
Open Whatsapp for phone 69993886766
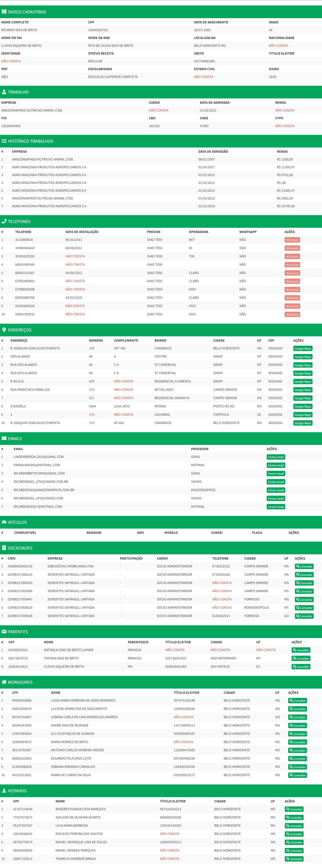pyautogui.click(x=292, y=298)
